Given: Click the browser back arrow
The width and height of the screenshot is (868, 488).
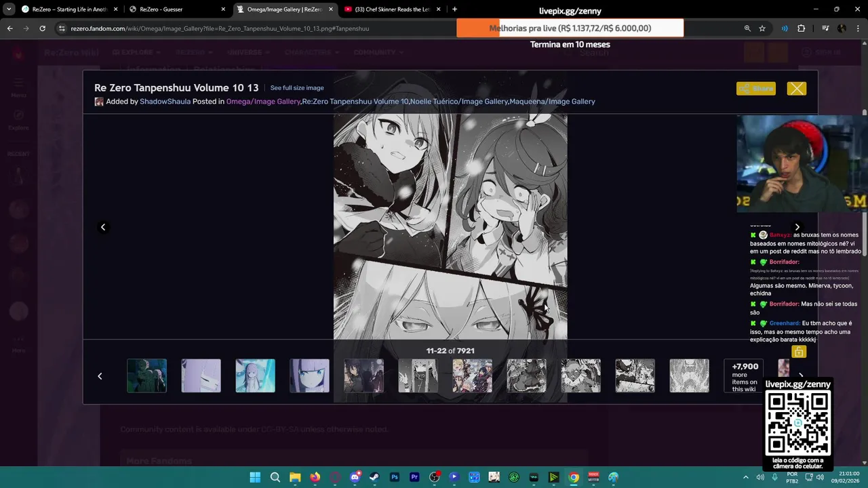Looking at the screenshot, I should [9, 28].
